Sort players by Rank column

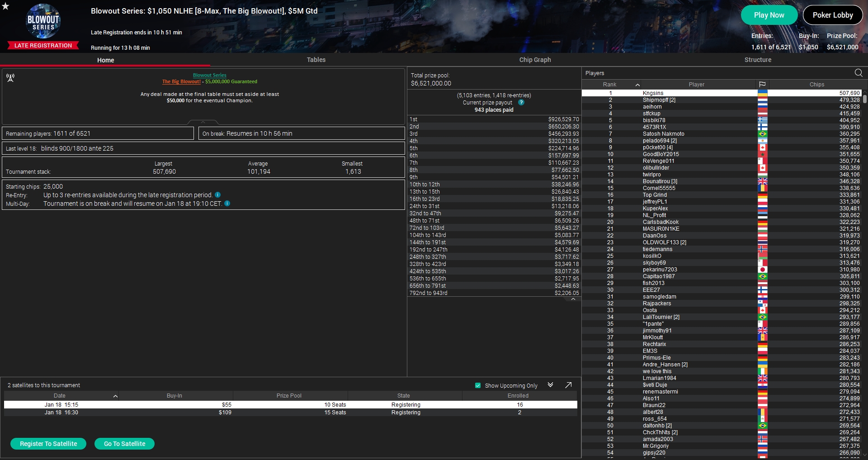[611, 85]
